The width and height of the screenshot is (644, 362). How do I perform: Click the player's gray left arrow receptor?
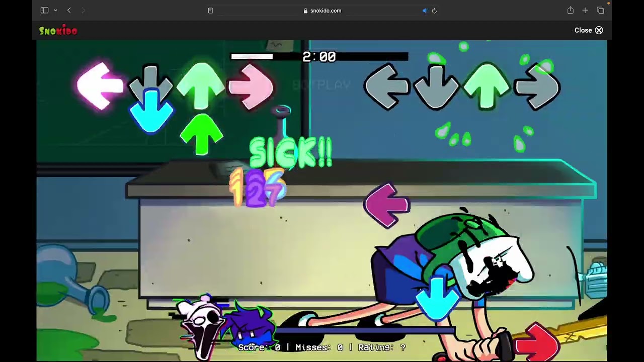387,87
